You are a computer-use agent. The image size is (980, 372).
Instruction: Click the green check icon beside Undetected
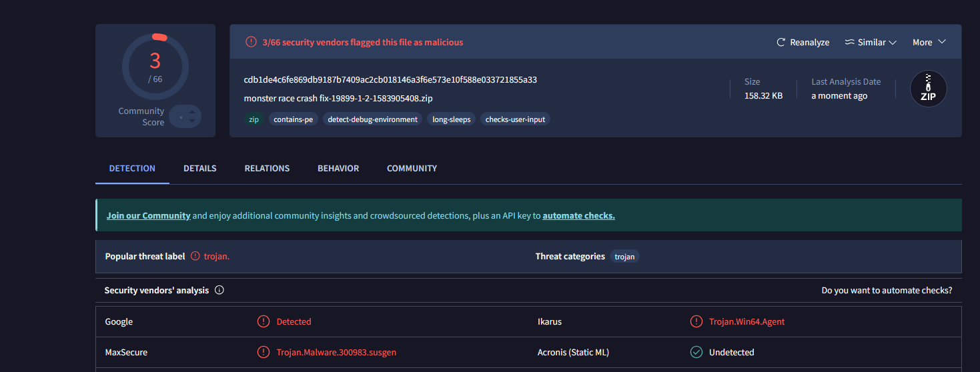[x=696, y=352]
